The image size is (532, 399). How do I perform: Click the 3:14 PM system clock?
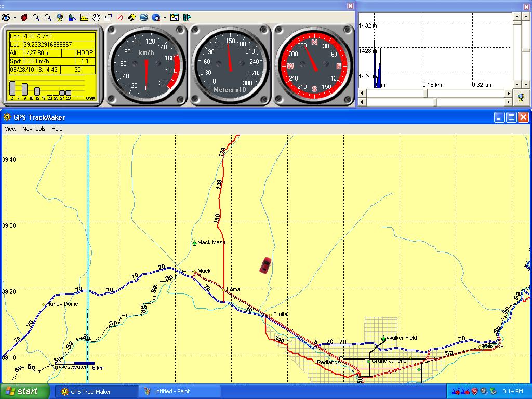(513, 392)
